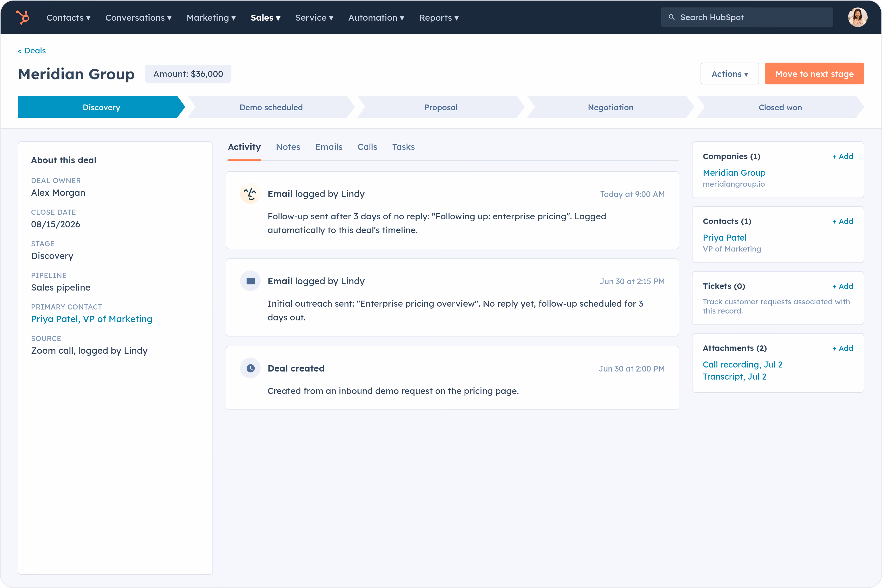The image size is (882, 588).
Task: Add a contact via + Add
Action: (842, 221)
